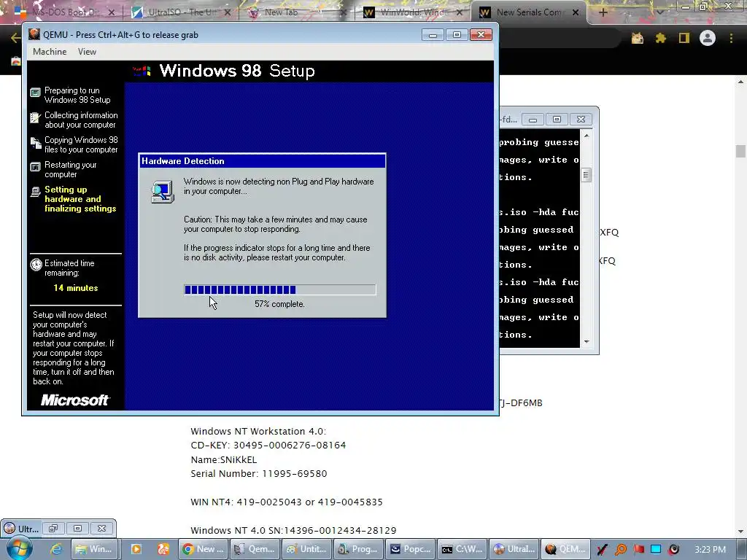
Task: Switch to the Popcorn taskbar button
Action: (411, 549)
